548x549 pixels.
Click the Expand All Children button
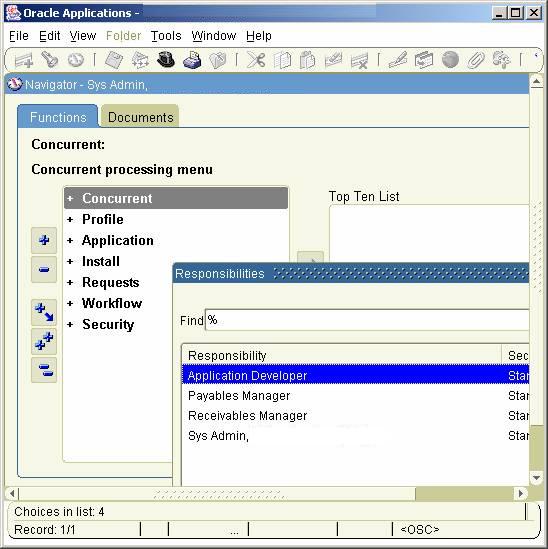pyautogui.click(x=44, y=312)
